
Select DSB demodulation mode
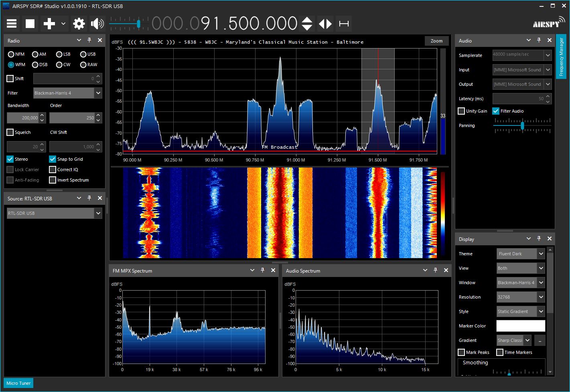tap(40, 65)
